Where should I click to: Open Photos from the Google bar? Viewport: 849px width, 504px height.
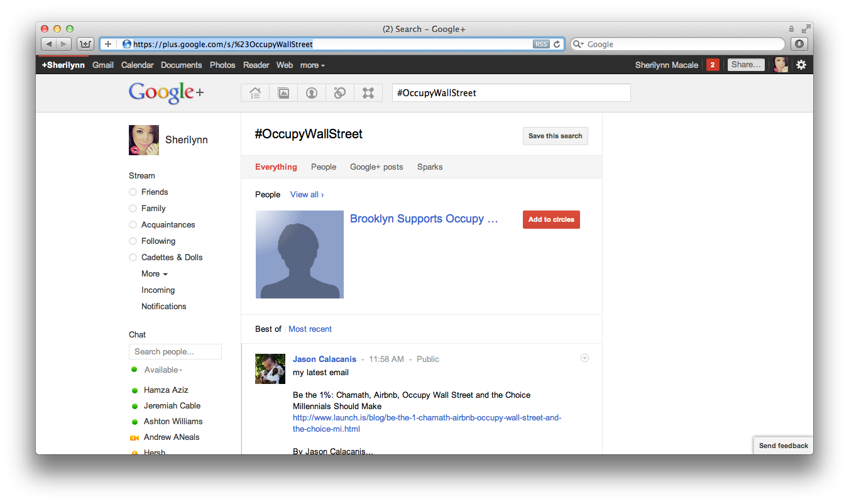pos(222,65)
